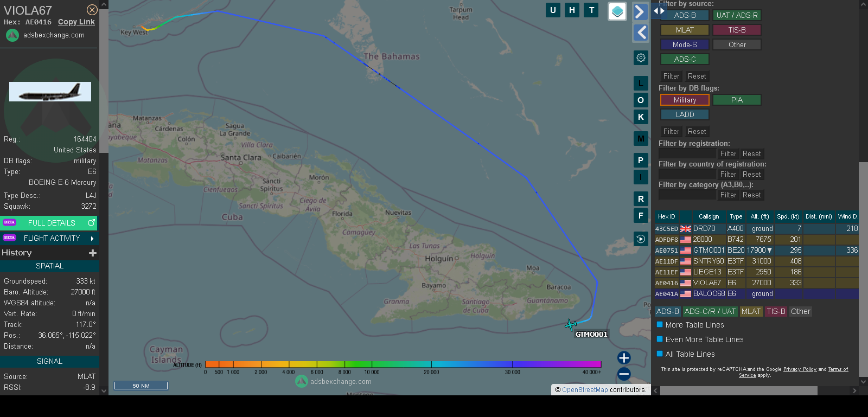Click the left chevron map sidebar button

tap(641, 33)
